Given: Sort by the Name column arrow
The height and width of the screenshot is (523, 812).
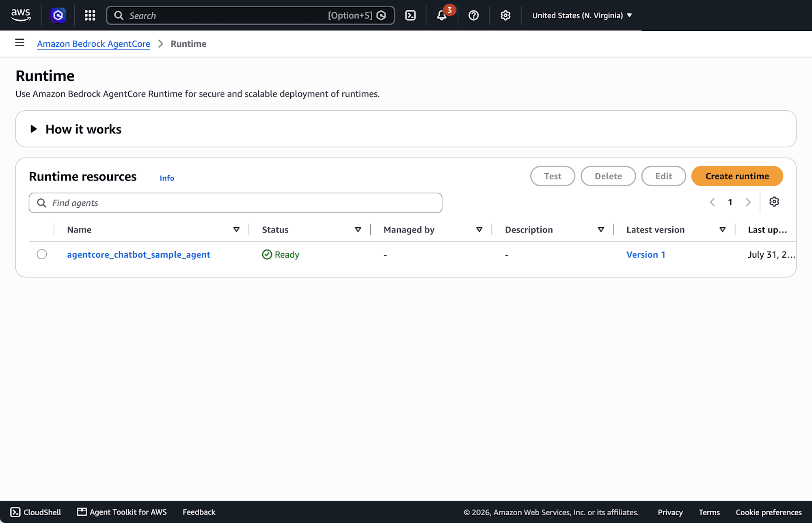Looking at the screenshot, I should [236, 230].
